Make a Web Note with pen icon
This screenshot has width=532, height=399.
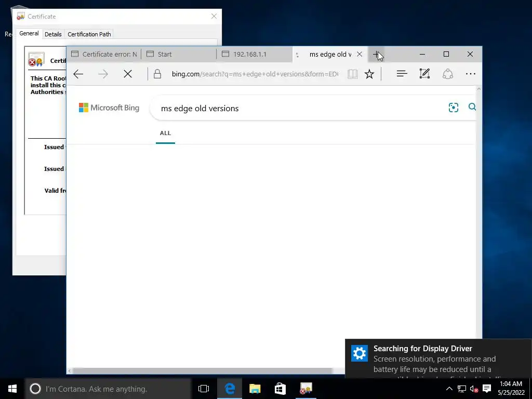click(x=424, y=74)
